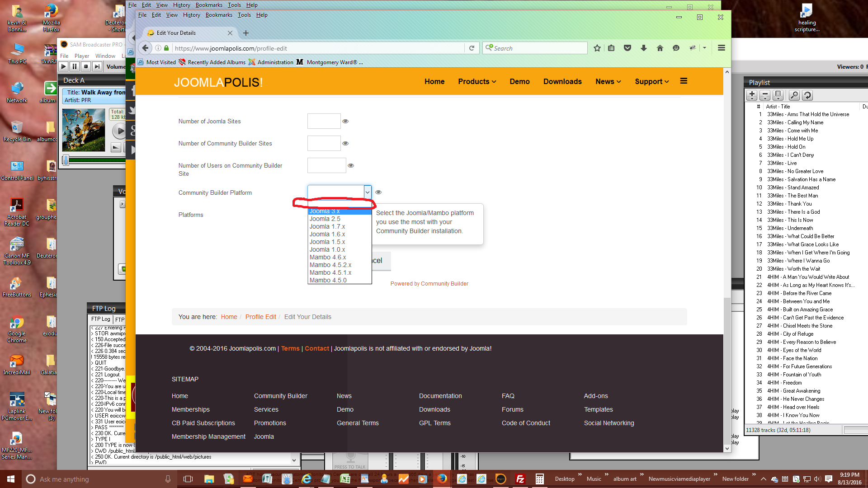Open FileZilla from the taskbar
The image size is (868, 488).
click(x=520, y=479)
